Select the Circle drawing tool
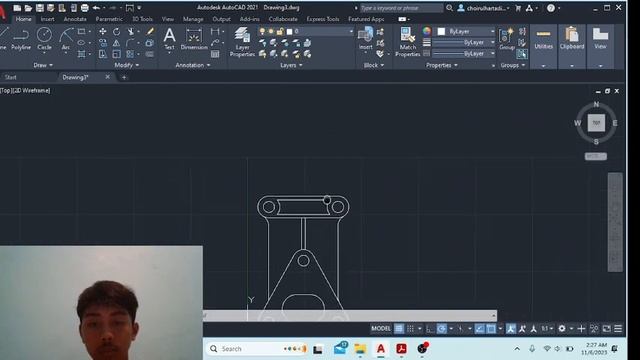Screen dimensions: 640x360 click(44, 39)
